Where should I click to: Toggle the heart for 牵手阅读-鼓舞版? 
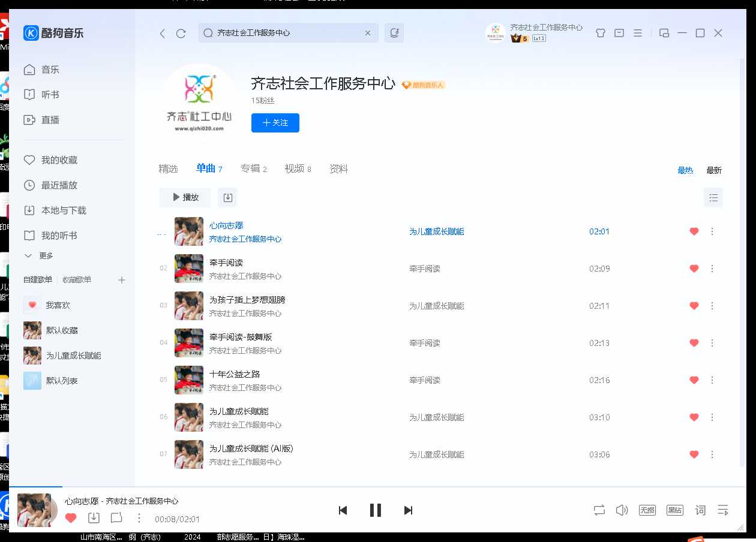[x=694, y=343]
